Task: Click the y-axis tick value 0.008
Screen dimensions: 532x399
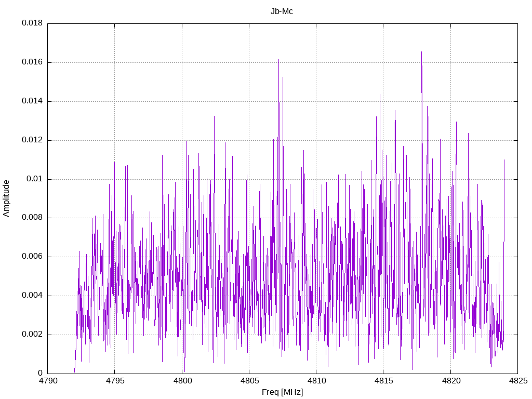Action: pos(32,218)
